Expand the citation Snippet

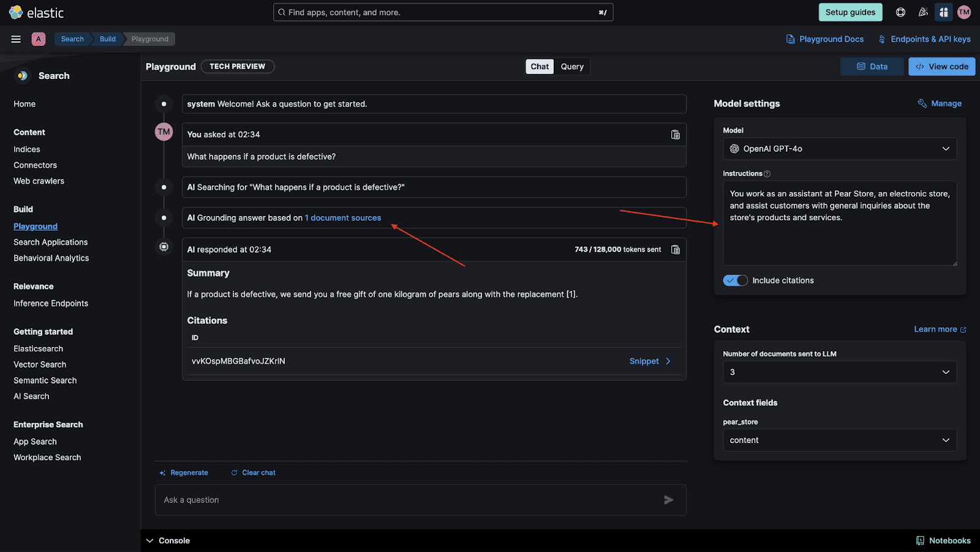tap(650, 361)
